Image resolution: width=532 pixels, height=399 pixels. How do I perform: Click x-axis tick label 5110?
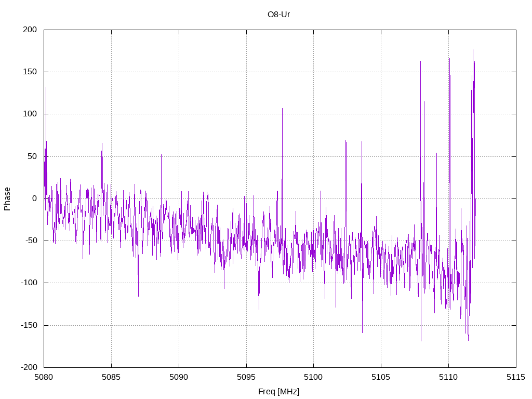click(448, 377)
